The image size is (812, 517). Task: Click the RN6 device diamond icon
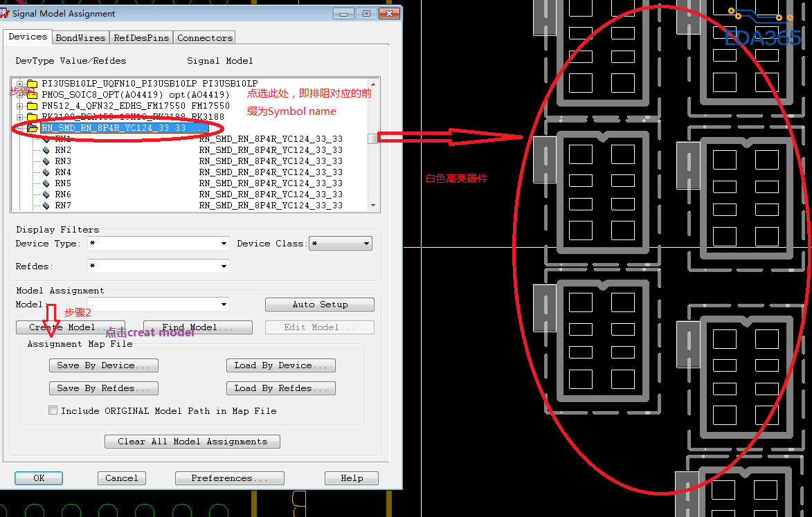(46, 194)
